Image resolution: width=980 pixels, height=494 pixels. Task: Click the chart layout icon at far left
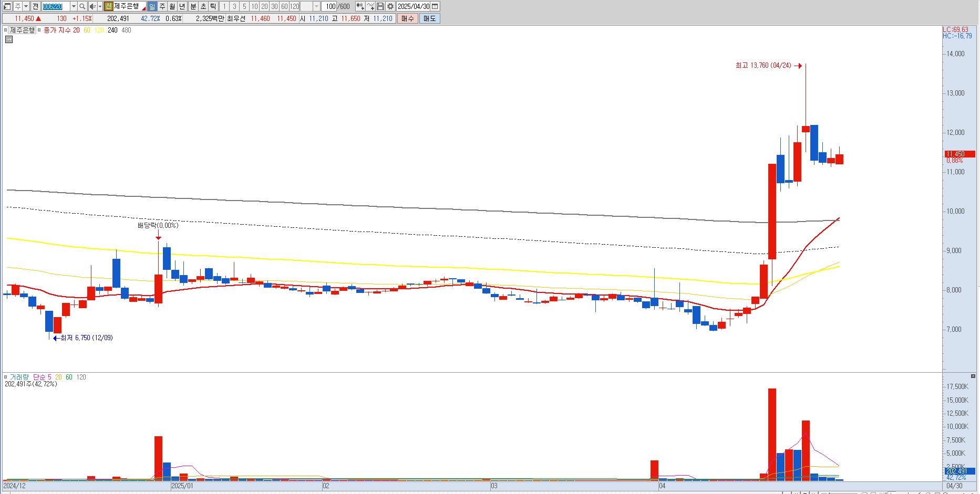(7, 6)
